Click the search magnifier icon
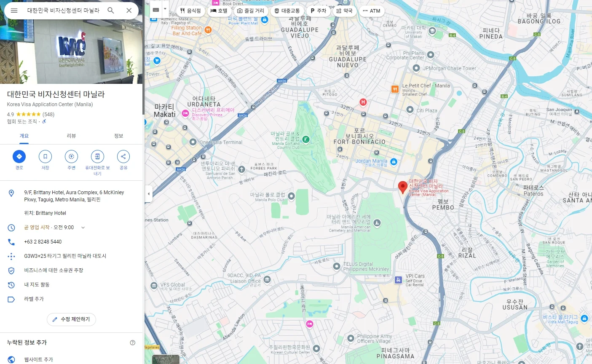Viewport: 592px width, 364px height. [x=111, y=11]
